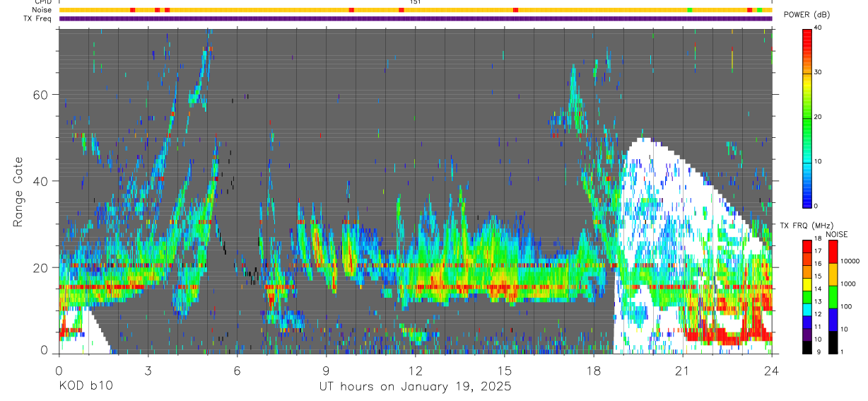Image resolution: width=868 pixels, height=401 pixels.
Task: Click Range Gate tick label 40
Action: click(41, 181)
